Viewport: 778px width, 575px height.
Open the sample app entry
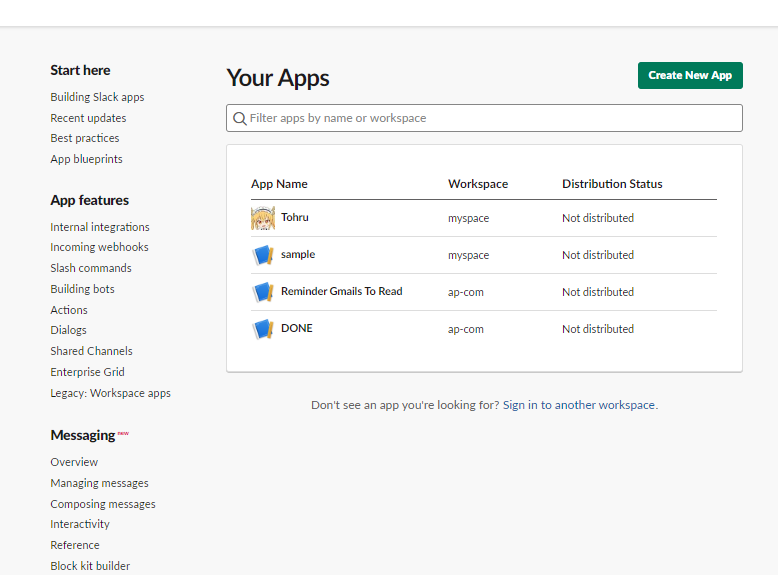pos(298,255)
